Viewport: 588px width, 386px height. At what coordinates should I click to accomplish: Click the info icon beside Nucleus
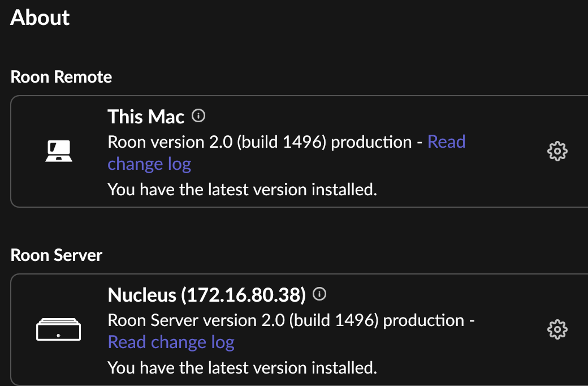pos(319,294)
